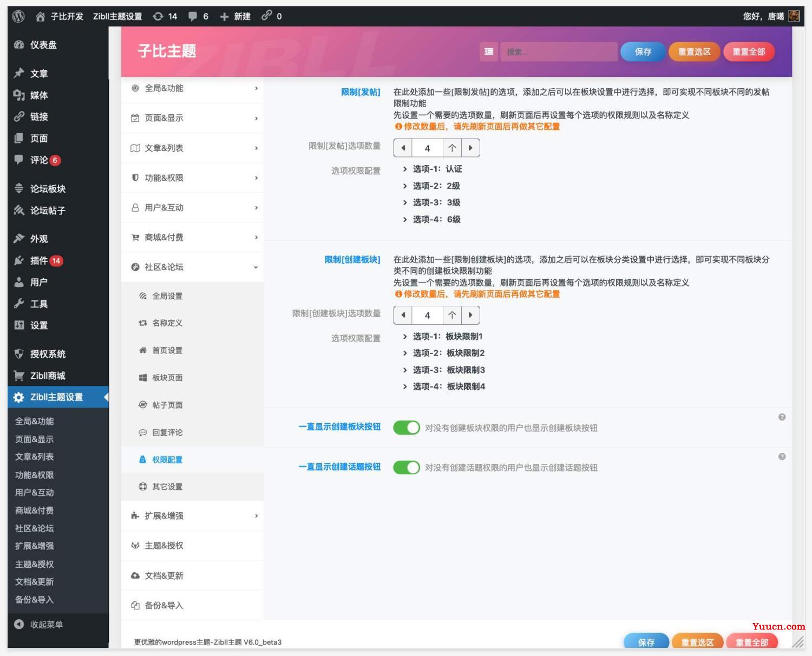Click the 社区&论坛 compass icon
812x656 pixels.
click(135, 267)
